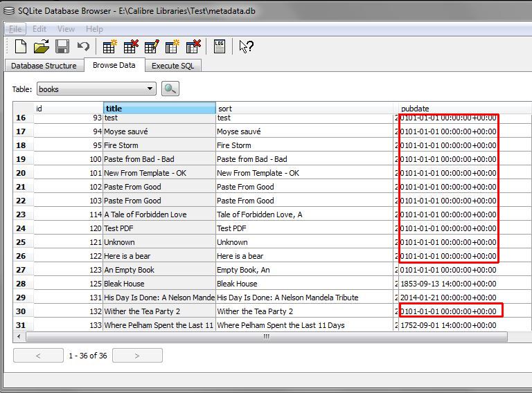Click the Save changes floppy icon
The image size is (532, 393).
[62, 46]
